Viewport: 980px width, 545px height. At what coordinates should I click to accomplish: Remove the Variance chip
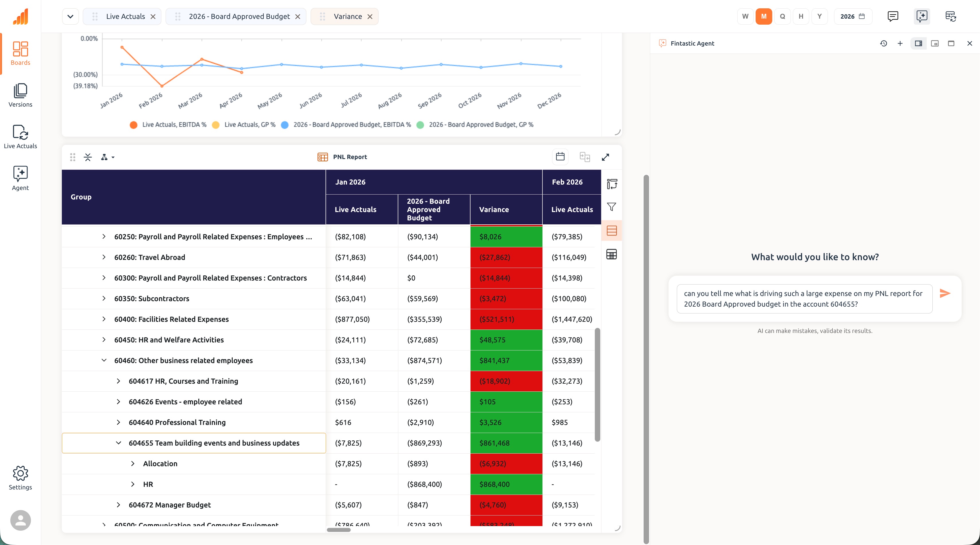(370, 16)
